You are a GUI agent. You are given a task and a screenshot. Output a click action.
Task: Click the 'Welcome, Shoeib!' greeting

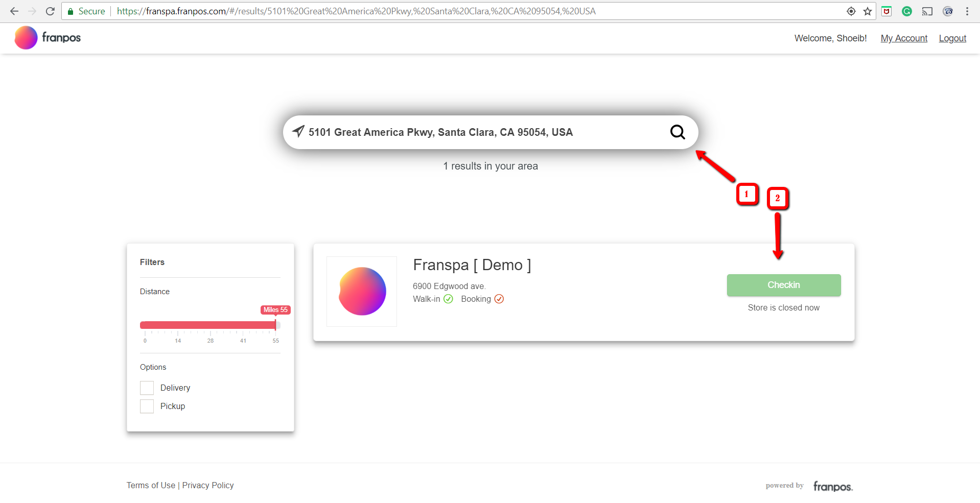(x=830, y=38)
